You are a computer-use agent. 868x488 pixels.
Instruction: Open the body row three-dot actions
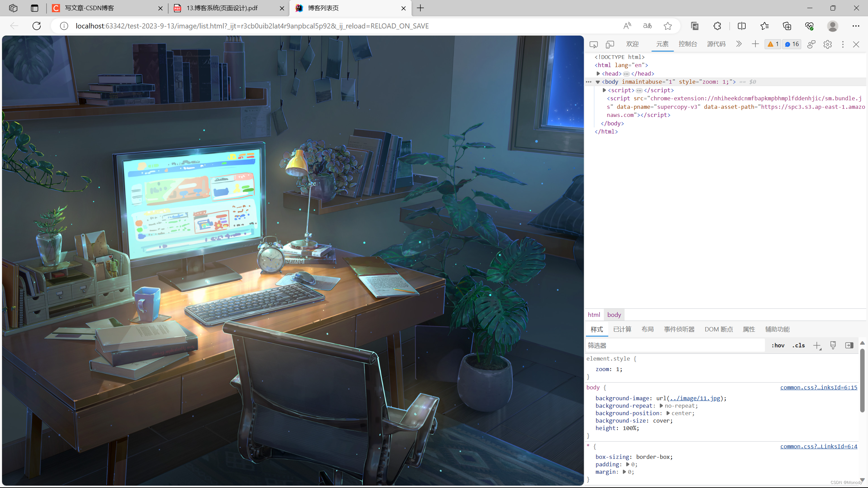(589, 82)
